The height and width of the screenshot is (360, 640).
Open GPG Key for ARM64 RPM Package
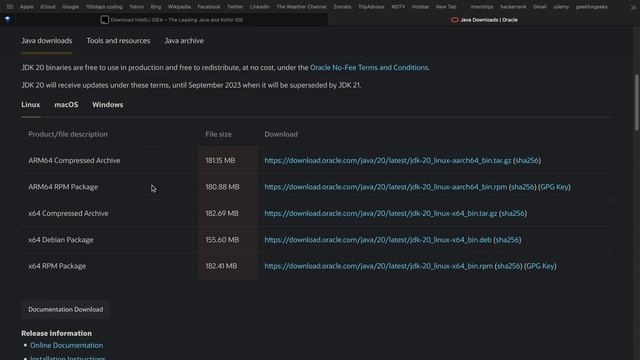pos(554,187)
